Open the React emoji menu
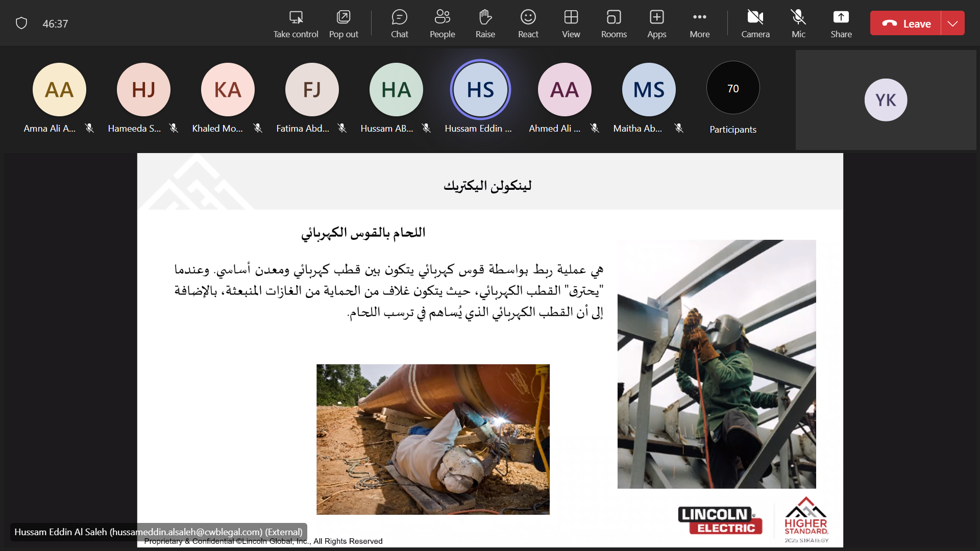Image resolution: width=980 pixels, height=551 pixels. click(528, 23)
